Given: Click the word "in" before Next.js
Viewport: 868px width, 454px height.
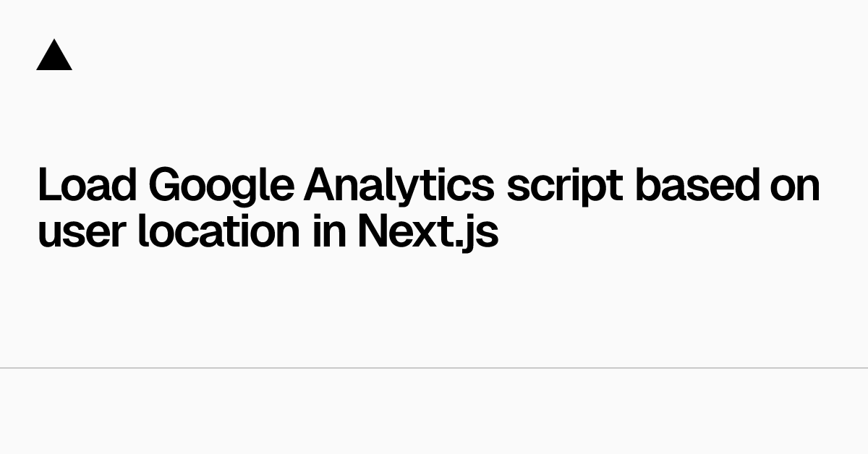Looking at the screenshot, I should pyautogui.click(x=328, y=232).
